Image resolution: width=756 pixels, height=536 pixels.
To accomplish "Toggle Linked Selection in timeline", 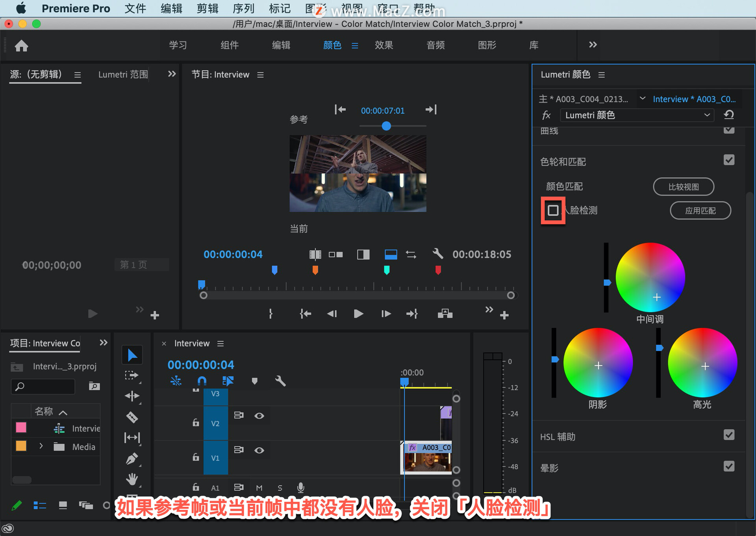I will coord(228,381).
